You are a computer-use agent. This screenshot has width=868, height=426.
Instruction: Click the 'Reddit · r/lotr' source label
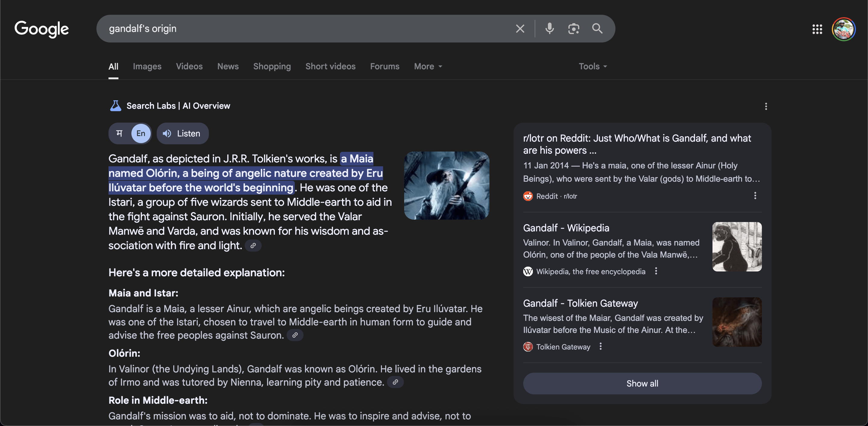click(x=557, y=196)
